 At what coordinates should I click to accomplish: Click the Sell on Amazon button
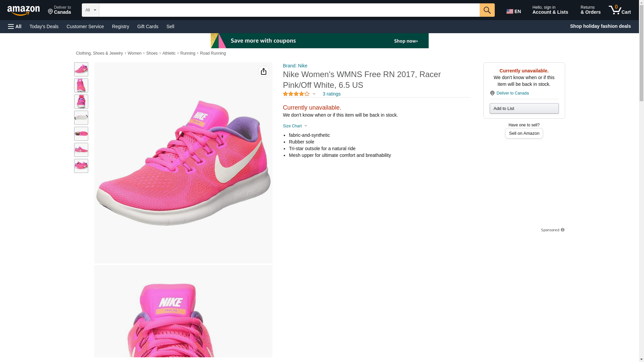[x=524, y=133]
